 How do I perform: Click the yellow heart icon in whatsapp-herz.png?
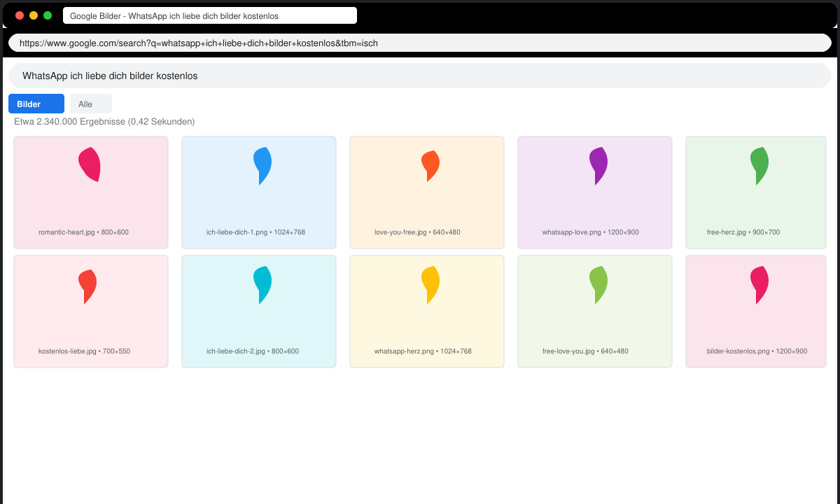tap(430, 285)
